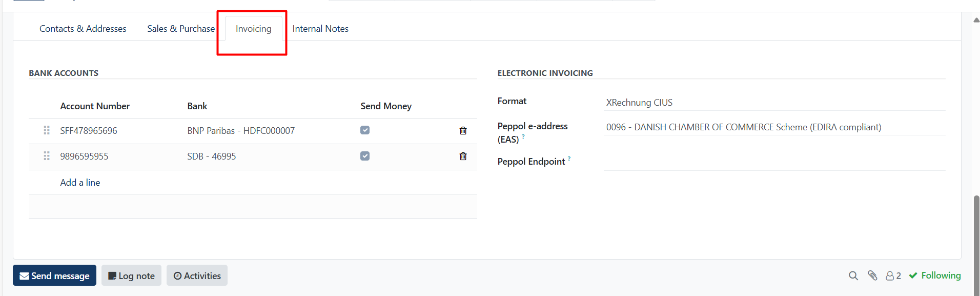980x296 pixels.
Task: Click the bank cell SDB - 46995
Action: pos(212,156)
